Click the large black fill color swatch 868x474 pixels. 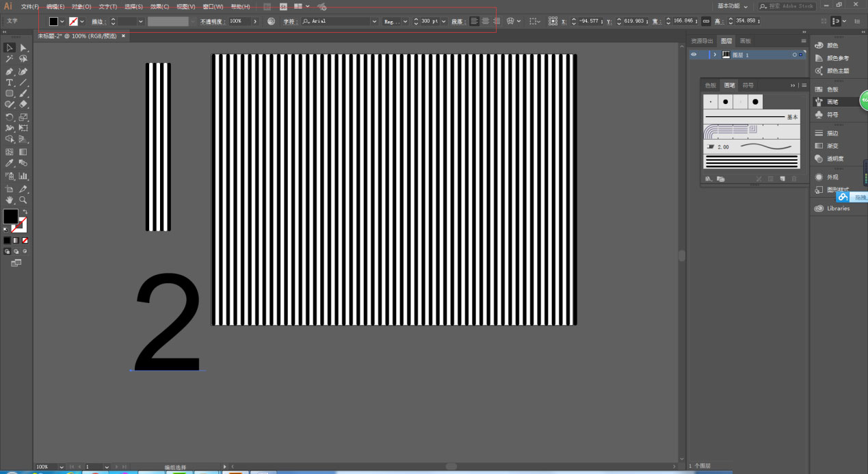click(10, 216)
